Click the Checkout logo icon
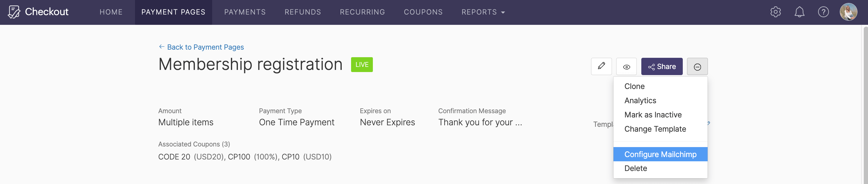 point(14,11)
